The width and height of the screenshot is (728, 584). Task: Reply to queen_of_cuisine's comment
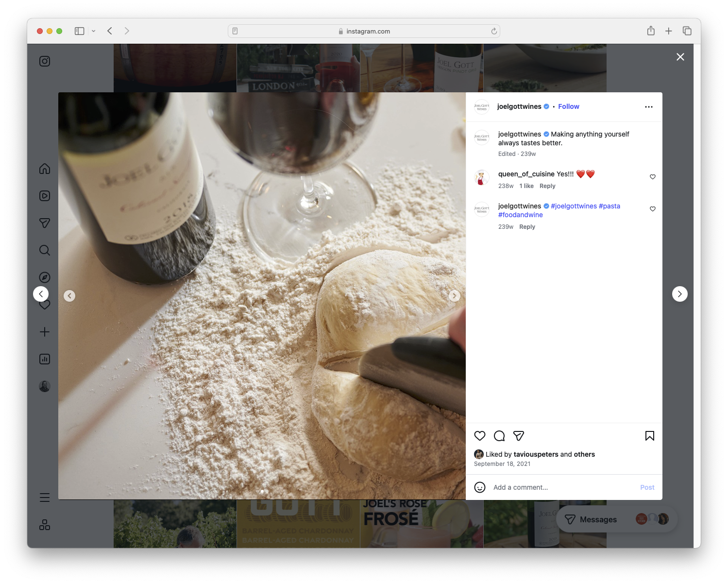click(x=547, y=186)
